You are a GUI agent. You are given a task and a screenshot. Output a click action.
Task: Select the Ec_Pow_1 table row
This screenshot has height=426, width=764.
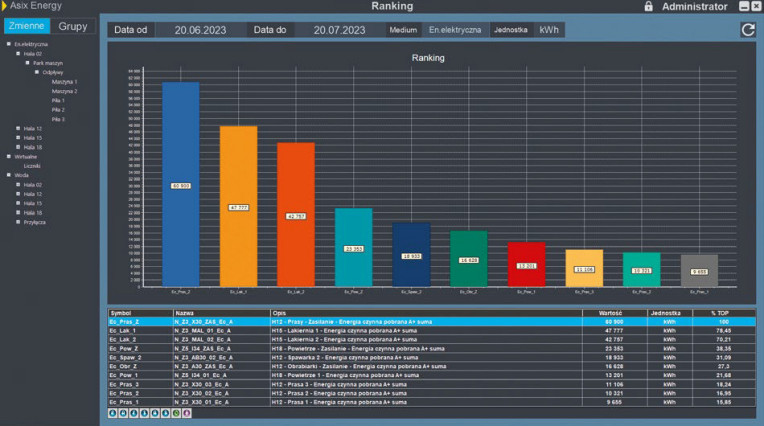click(432, 375)
